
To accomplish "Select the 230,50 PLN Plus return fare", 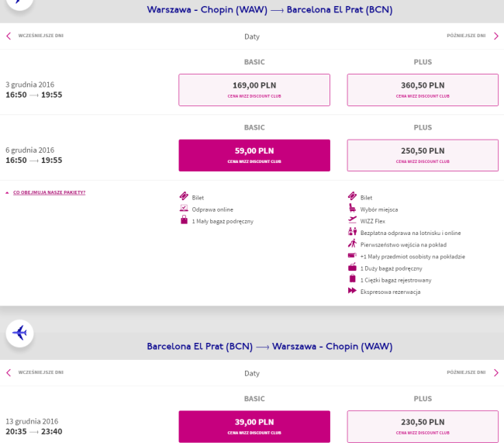I will pos(423,427).
